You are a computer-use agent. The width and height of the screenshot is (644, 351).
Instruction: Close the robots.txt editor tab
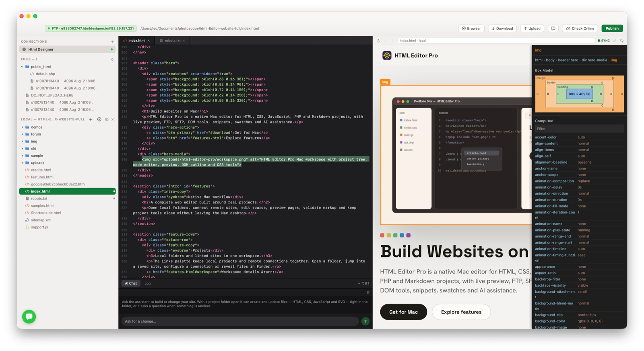pos(184,41)
